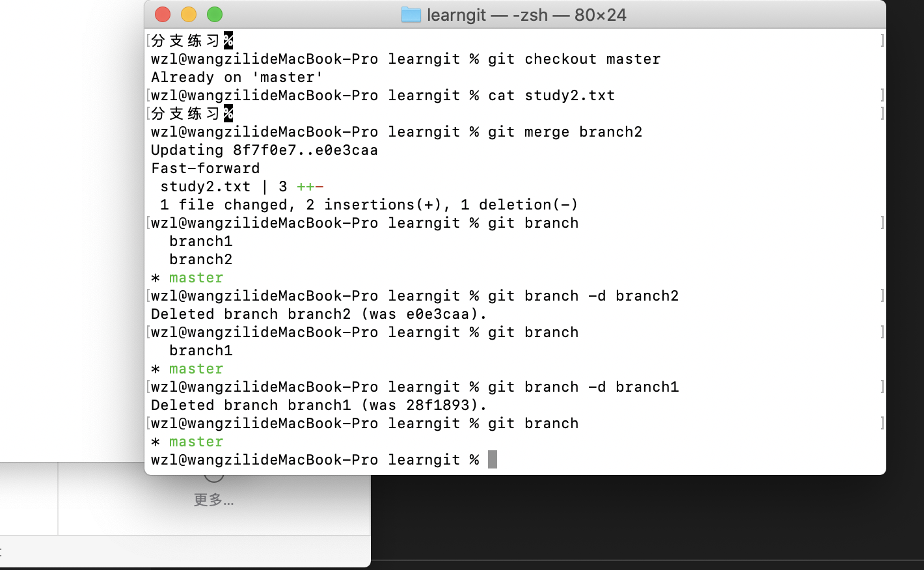Click the 'study2.txt | 3 ++-' diffstat line
This screenshot has height=570, width=924.
coord(241,186)
